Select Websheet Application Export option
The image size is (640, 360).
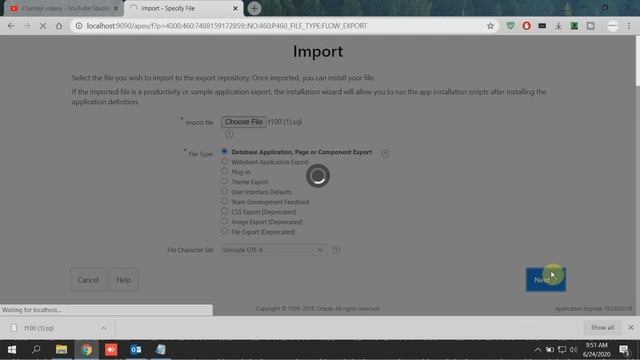[224, 162]
